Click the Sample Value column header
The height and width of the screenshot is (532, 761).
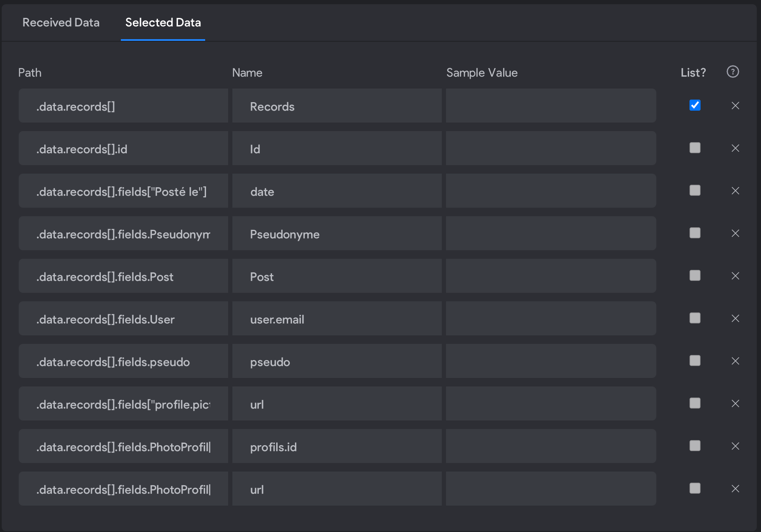[x=482, y=73]
